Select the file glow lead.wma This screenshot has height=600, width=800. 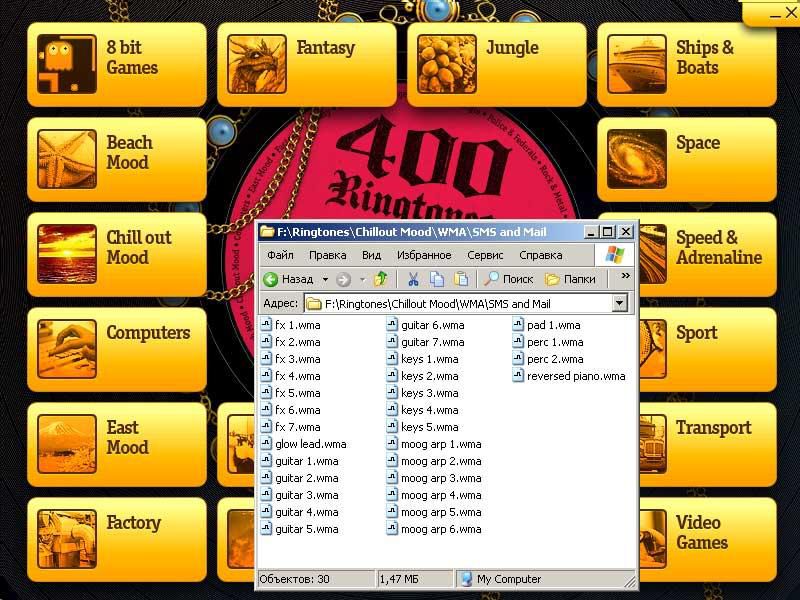pyautogui.click(x=310, y=444)
